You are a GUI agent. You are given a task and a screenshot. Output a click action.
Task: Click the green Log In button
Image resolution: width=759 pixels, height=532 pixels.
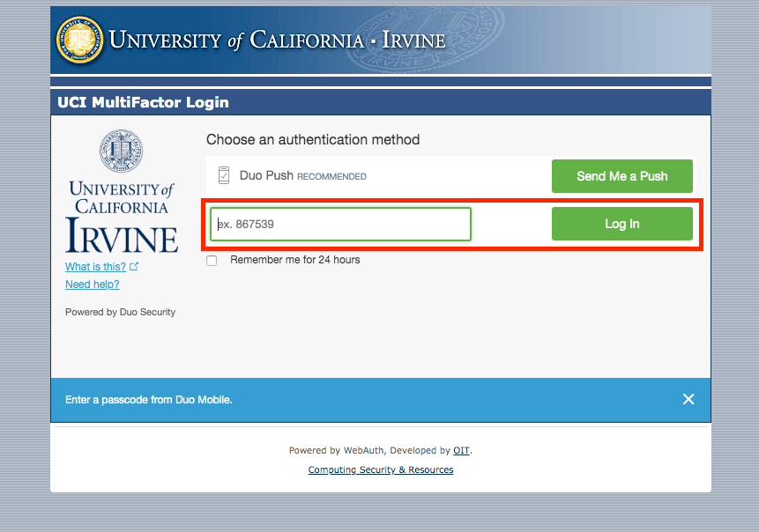point(622,224)
